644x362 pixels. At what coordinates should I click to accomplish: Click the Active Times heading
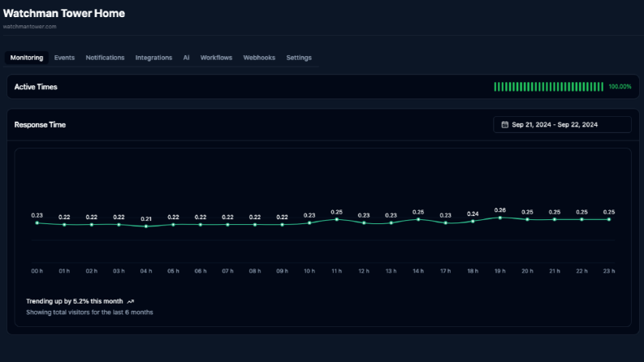36,87
